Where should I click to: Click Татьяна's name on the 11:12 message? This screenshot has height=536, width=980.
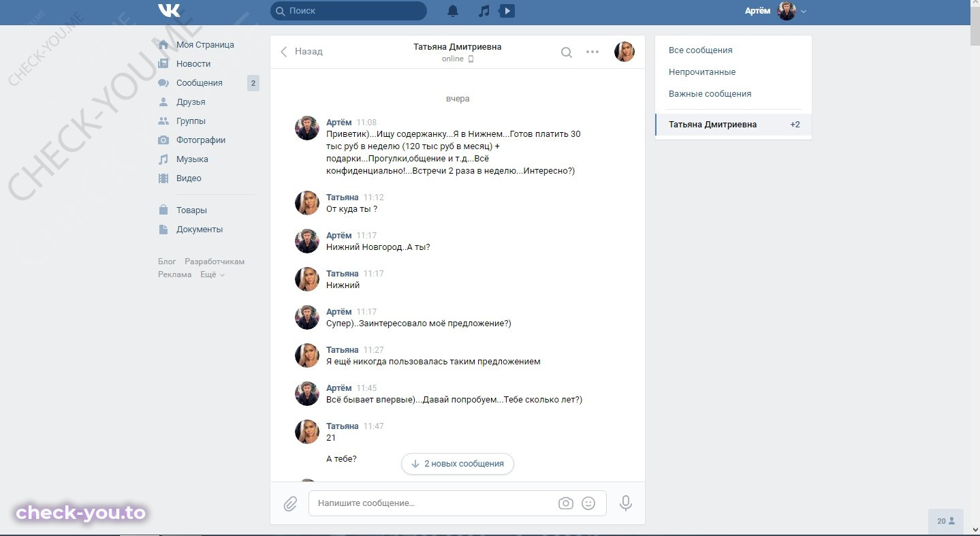coord(343,198)
